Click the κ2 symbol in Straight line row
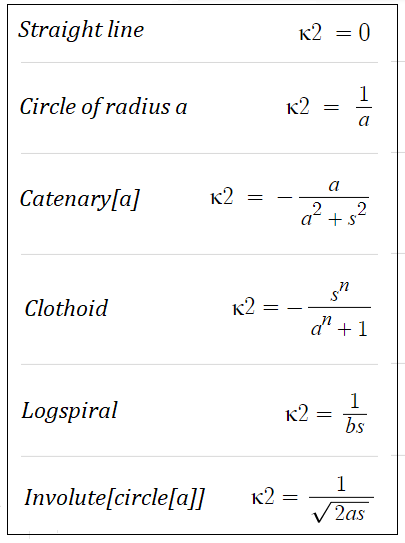This screenshot has width=405, height=543. 310,33
